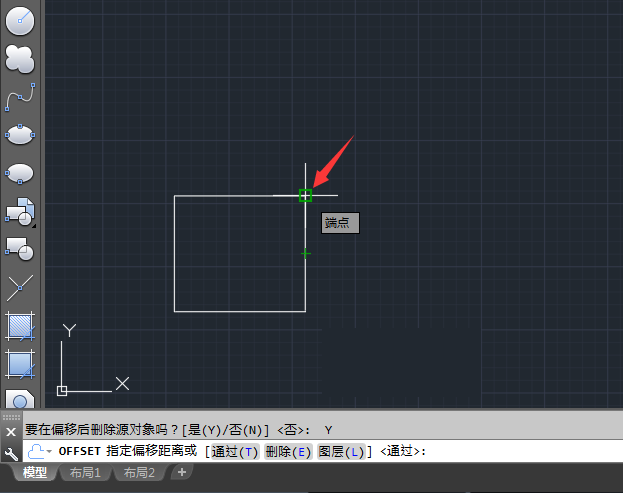The width and height of the screenshot is (623, 493).
Task: Select the Spline curve tool
Action: (20, 97)
